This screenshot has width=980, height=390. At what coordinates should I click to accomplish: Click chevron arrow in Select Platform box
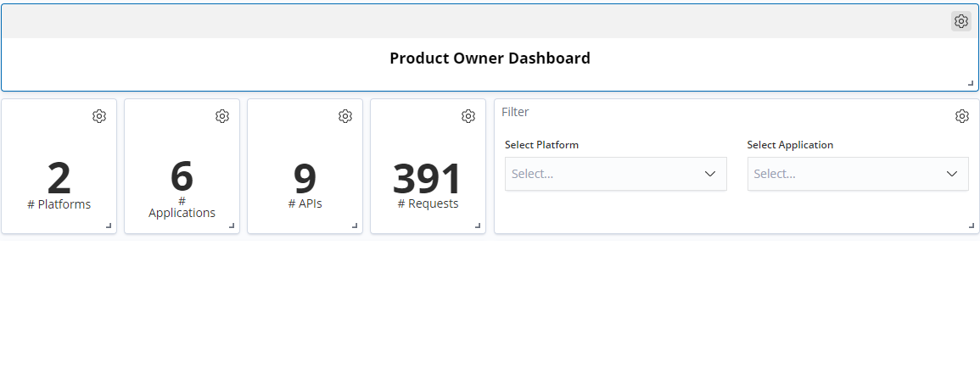pyautogui.click(x=710, y=174)
